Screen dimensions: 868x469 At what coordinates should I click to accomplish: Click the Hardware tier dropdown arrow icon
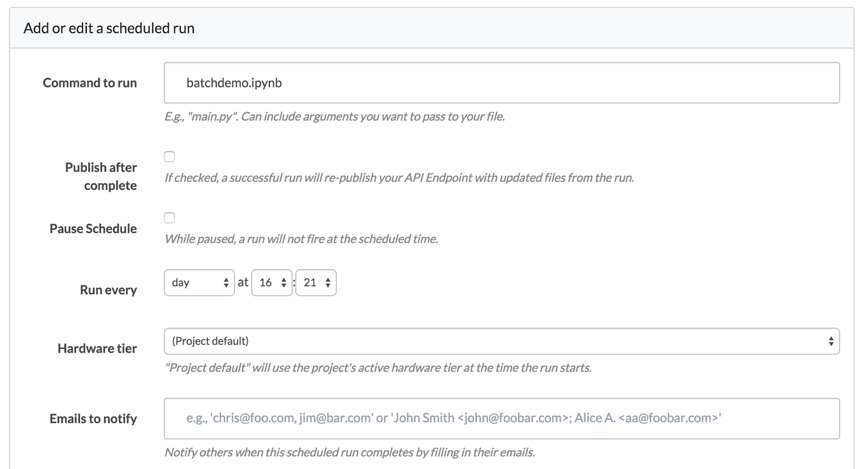click(832, 341)
